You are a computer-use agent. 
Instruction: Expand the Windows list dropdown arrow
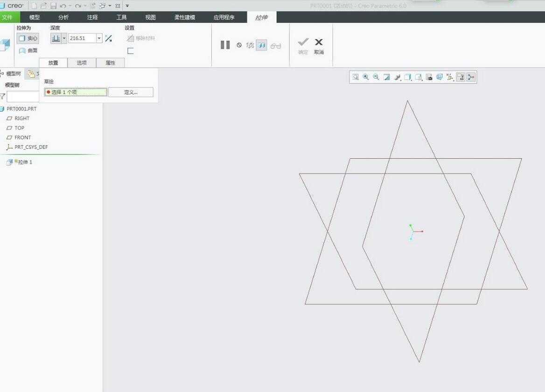(x=110, y=6)
